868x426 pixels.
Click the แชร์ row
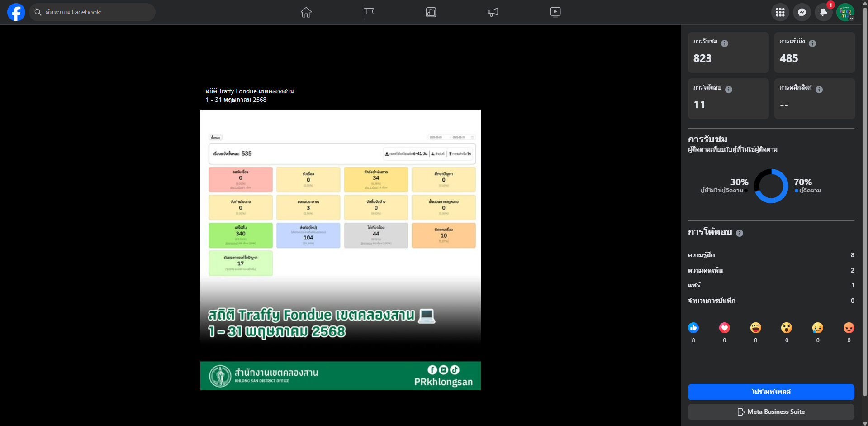[x=771, y=285]
